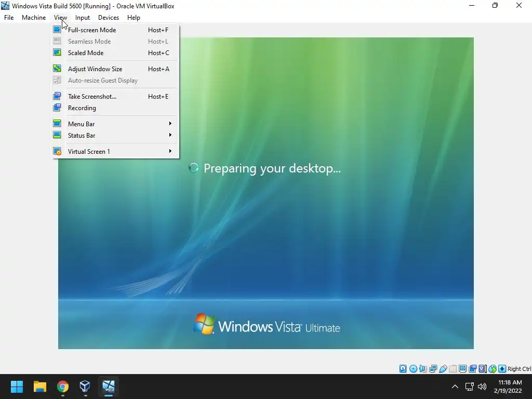This screenshot has height=399, width=532.
Task: Click the USB devices status icon
Action: pos(443,368)
